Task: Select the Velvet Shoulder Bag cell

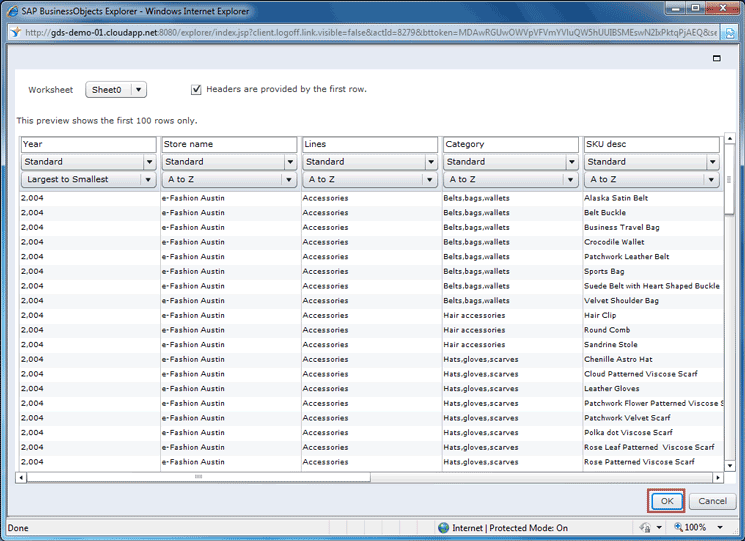Action: click(621, 301)
